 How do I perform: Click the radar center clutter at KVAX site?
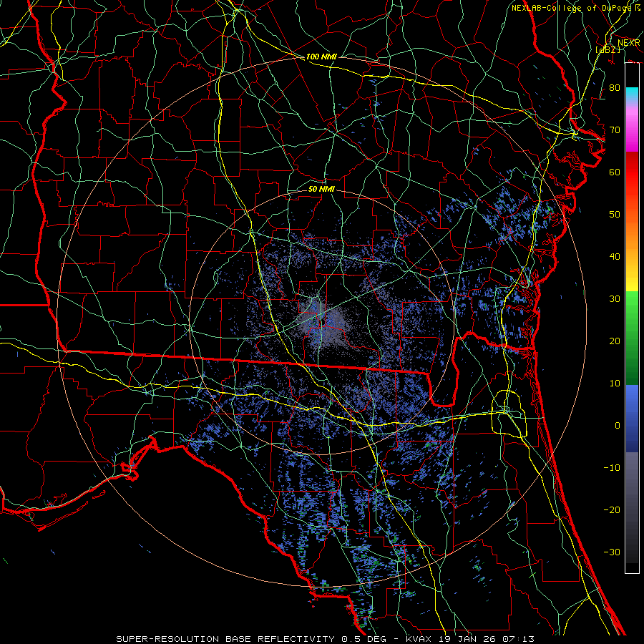[x=324, y=323]
